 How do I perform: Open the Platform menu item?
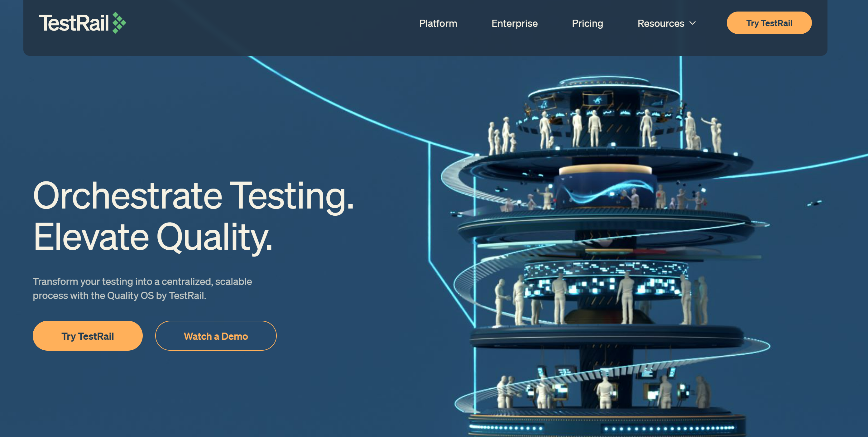pos(438,23)
